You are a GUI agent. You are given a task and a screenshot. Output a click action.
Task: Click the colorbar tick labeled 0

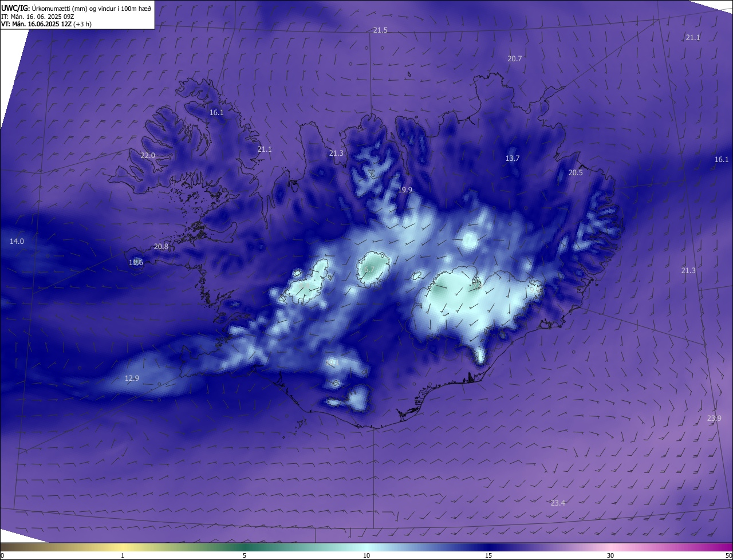pyautogui.click(x=2, y=555)
